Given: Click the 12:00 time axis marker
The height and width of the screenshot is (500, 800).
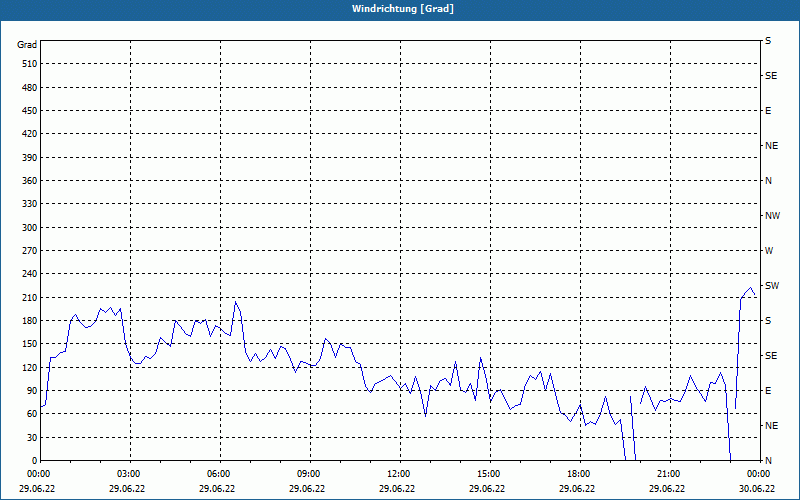Looking at the screenshot, I should (x=399, y=474).
